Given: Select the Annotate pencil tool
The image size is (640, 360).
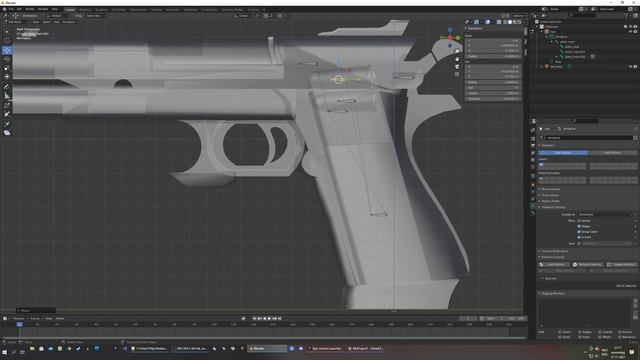Looking at the screenshot, I should [7, 87].
